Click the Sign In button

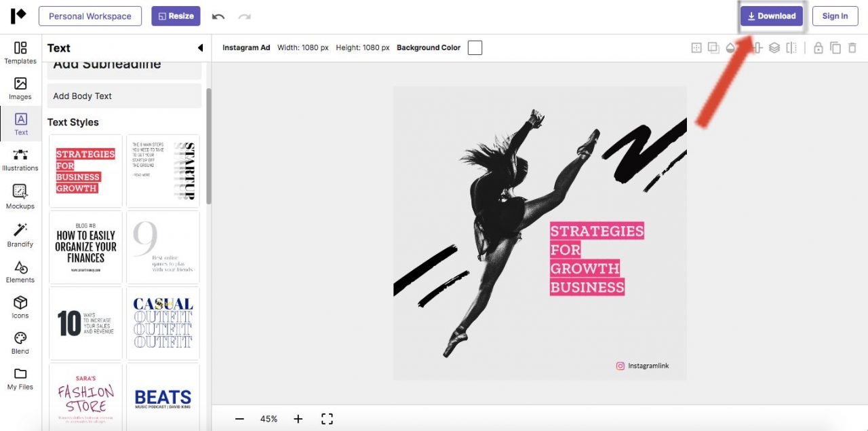pyautogui.click(x=835, y=16)
